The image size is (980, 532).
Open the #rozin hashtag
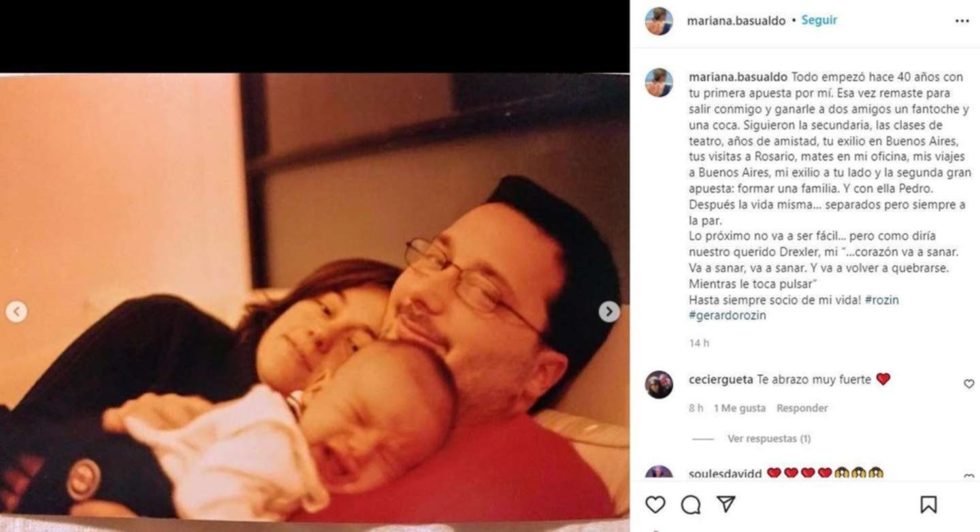(882, 300)
